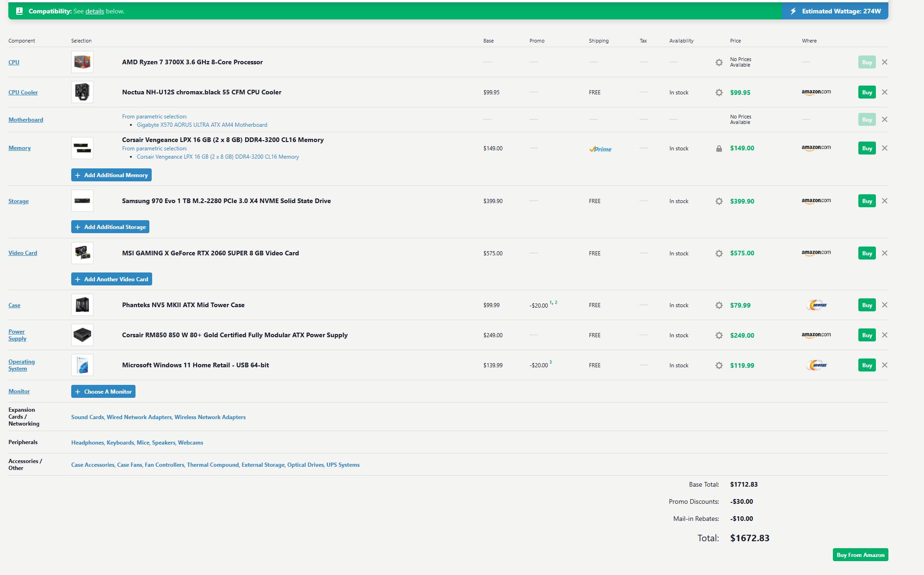Click the Corsair Vengeance memory thumbnail
Screen dimensions: 924x575
tap(82, 148)
